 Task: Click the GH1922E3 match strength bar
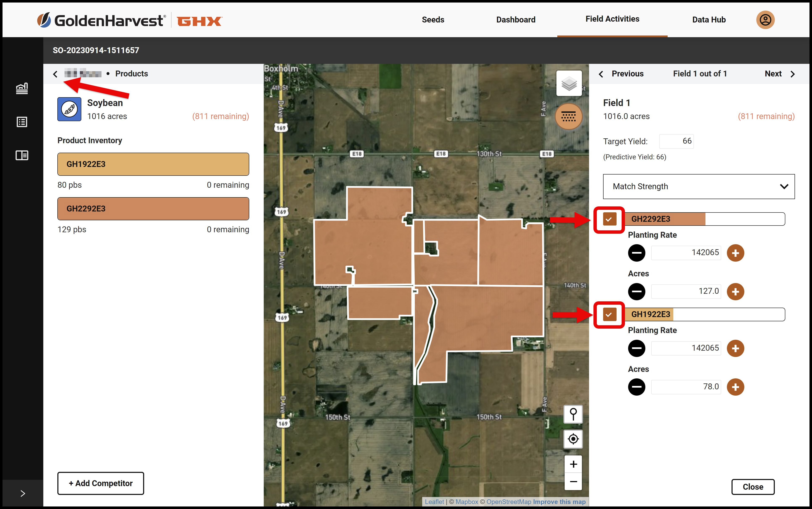pos(705,314)
